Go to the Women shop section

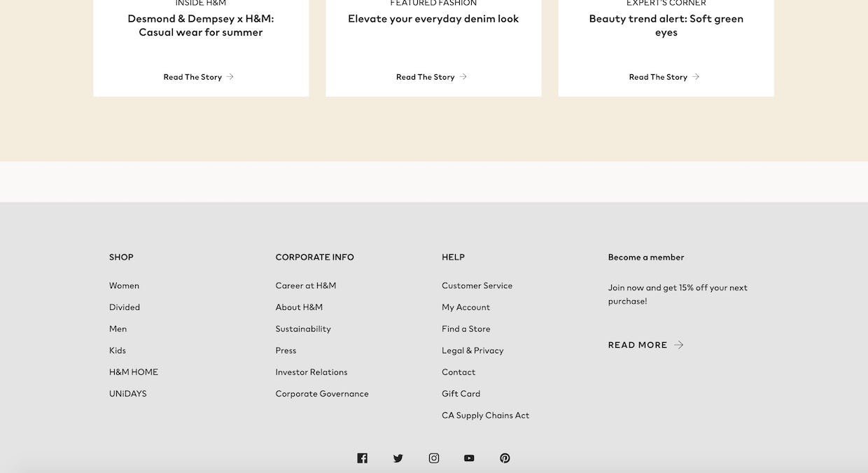124,285
